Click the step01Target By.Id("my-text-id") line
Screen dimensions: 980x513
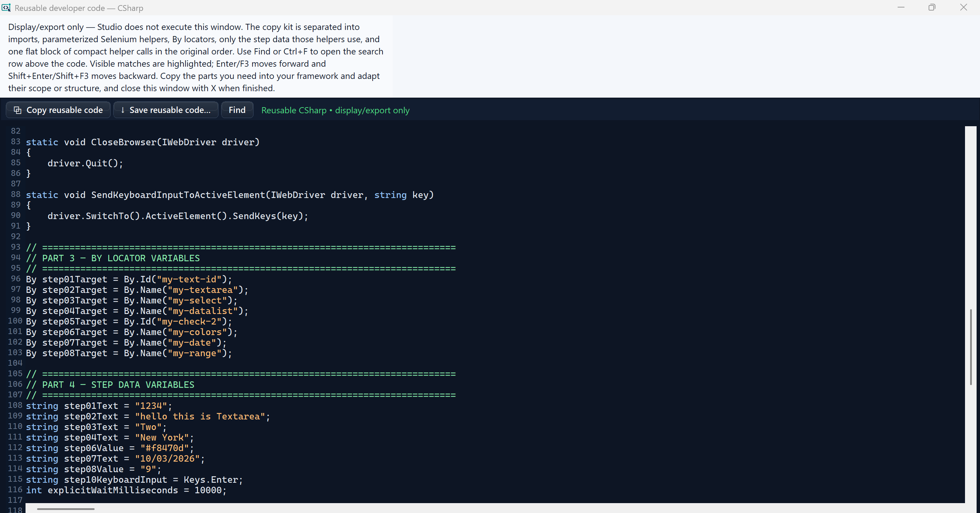[x=129, y=279]
